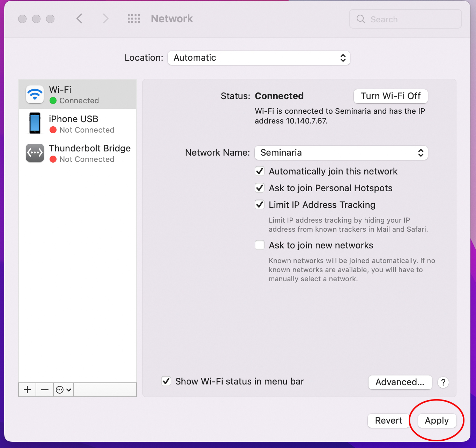Uncheck Show Wi-Fi status in menu bar
476x448 pixels.
tap(166, 381)
